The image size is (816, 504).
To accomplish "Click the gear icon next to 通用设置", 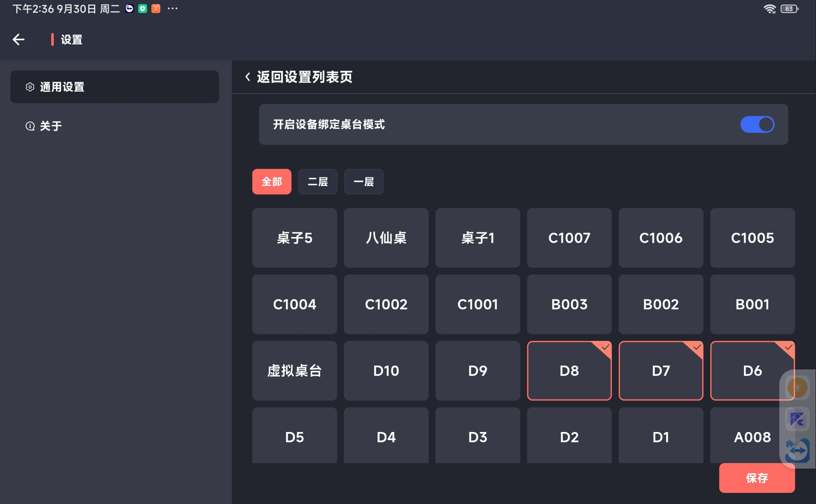I will (x=30, y=87).
